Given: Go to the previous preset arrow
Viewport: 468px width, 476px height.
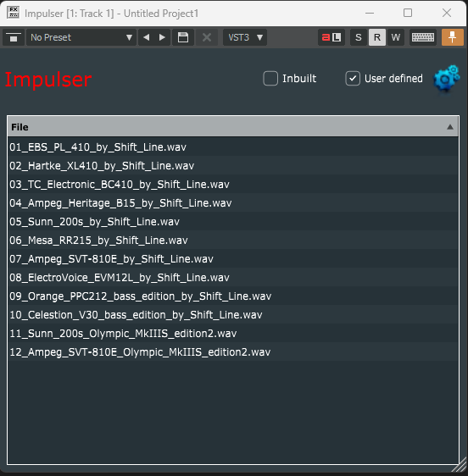Looking at the screenshot, I should [146, 37].
